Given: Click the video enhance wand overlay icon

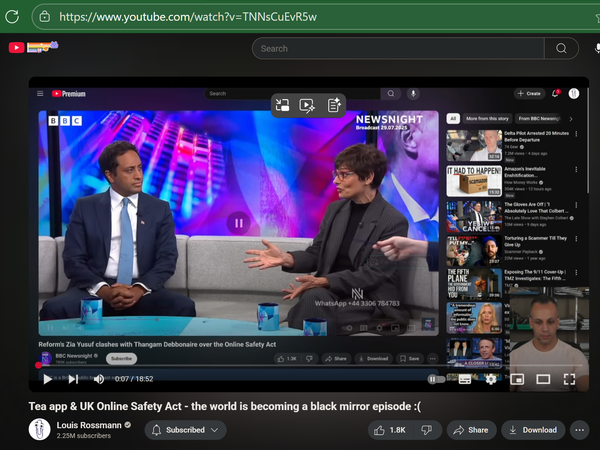Looking at the screenshot, I should pyautogui.click(x=307, y=105).
